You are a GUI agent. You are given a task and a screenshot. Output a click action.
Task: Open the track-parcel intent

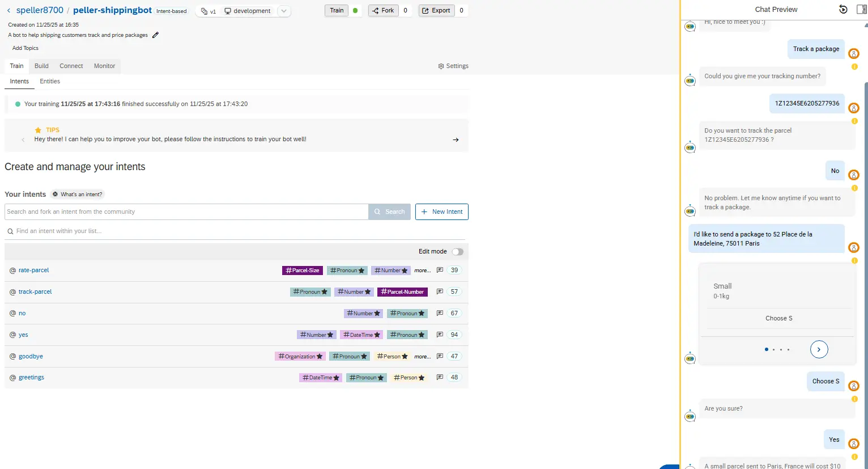(35, 291)
